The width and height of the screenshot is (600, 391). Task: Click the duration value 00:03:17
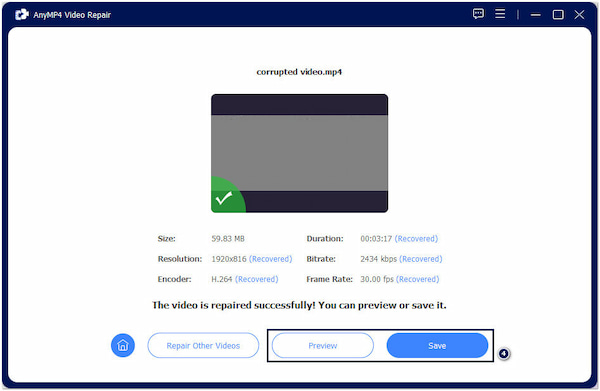tap(376, 239)
